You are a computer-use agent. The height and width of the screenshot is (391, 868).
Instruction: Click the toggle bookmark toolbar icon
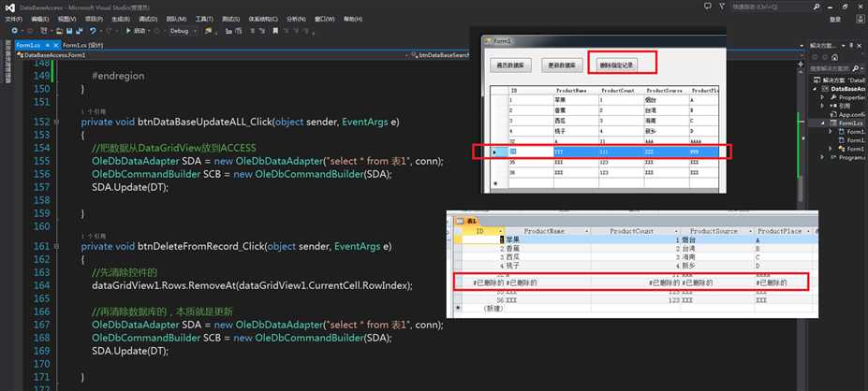275,31
